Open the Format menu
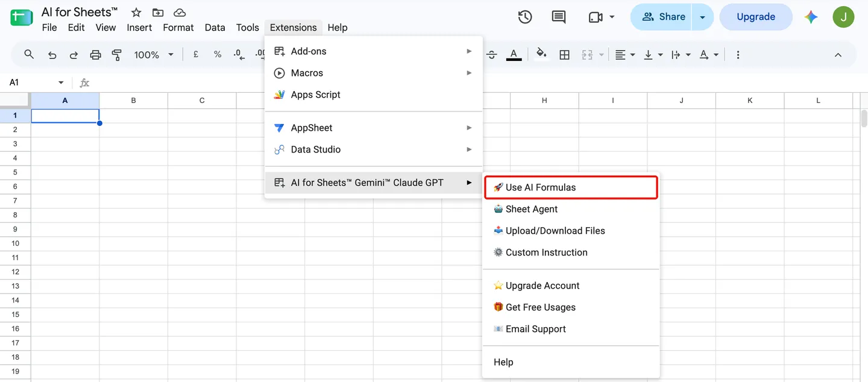This screenshot has width=868, height=382. 178,27
